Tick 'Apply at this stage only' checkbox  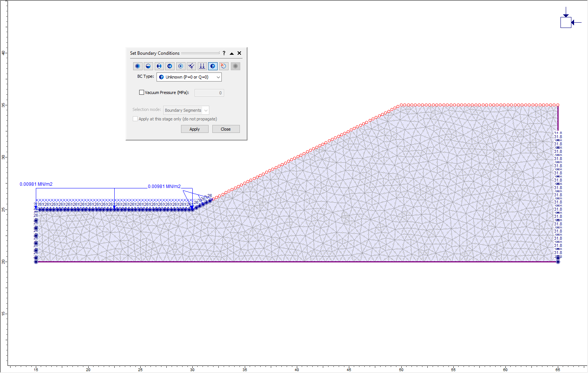(135, 119)
